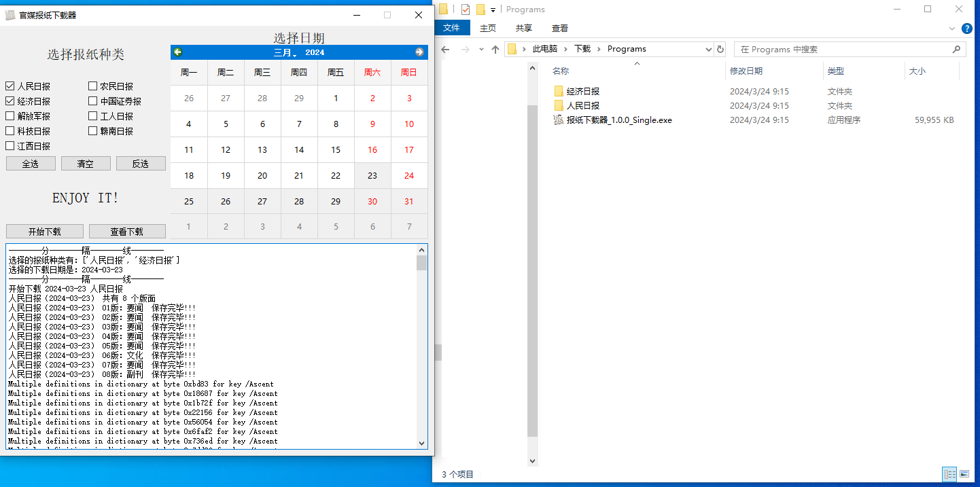Click 全选 to select all newspapers
This screenshot has width=980, height=487.
click(x=31, y=164)
